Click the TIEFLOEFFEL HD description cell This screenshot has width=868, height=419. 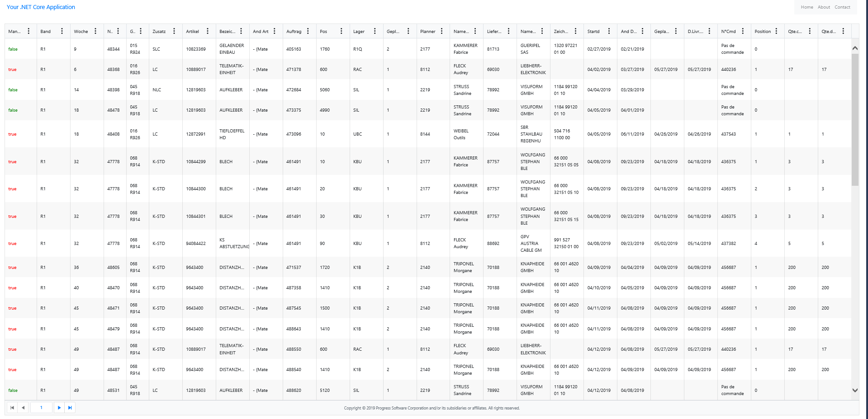pos(232,134)
